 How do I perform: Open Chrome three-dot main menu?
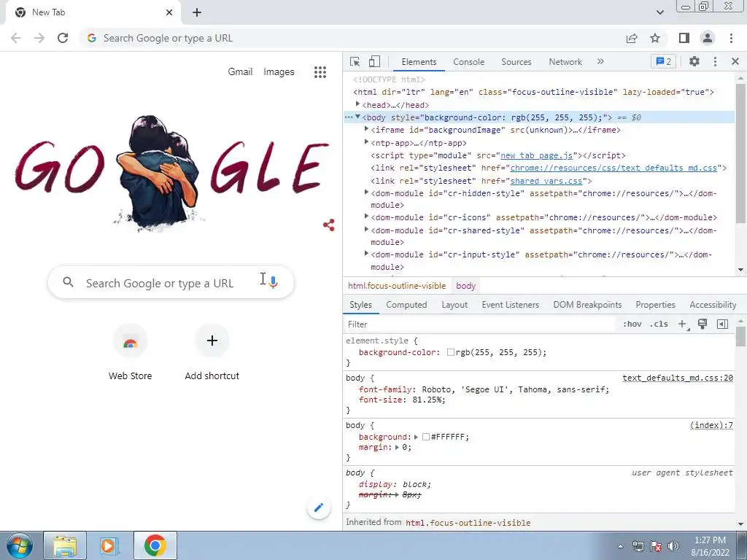pos(731,38)
